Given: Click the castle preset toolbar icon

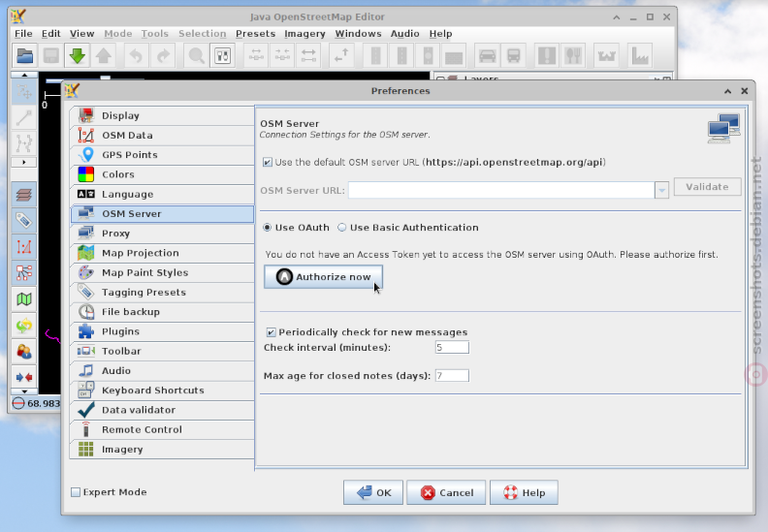Looking at the screenshot, I should point(606,56).
